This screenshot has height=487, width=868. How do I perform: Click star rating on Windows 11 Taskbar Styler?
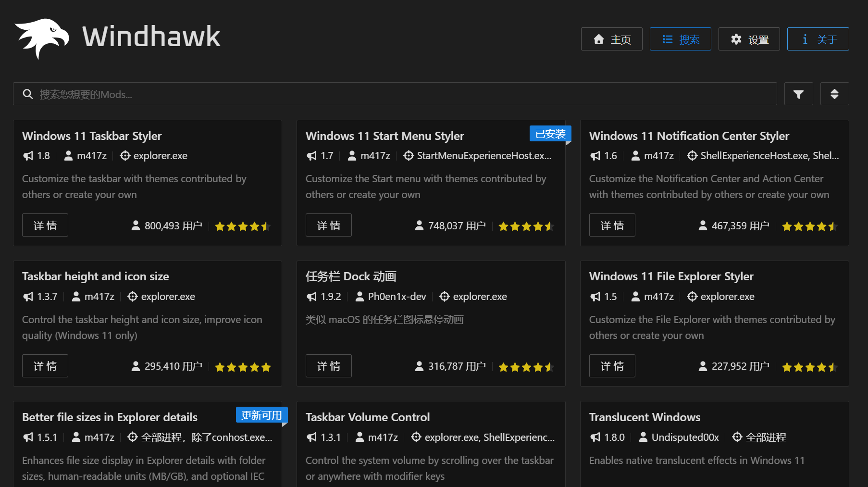243,226
